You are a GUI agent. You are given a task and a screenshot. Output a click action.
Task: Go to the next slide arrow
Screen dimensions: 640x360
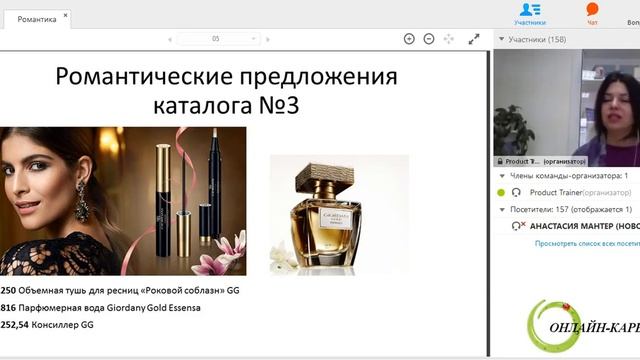pos(268,40)
